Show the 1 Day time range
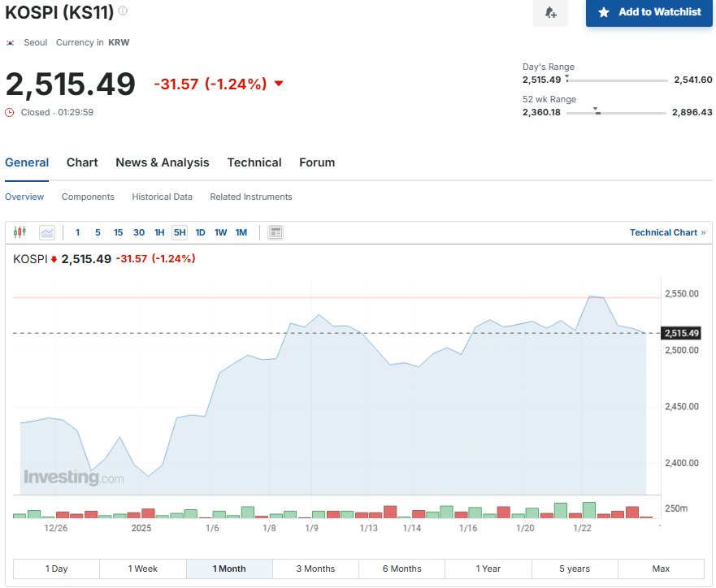Viewport: 716px width, 588px height. point(57,569)
